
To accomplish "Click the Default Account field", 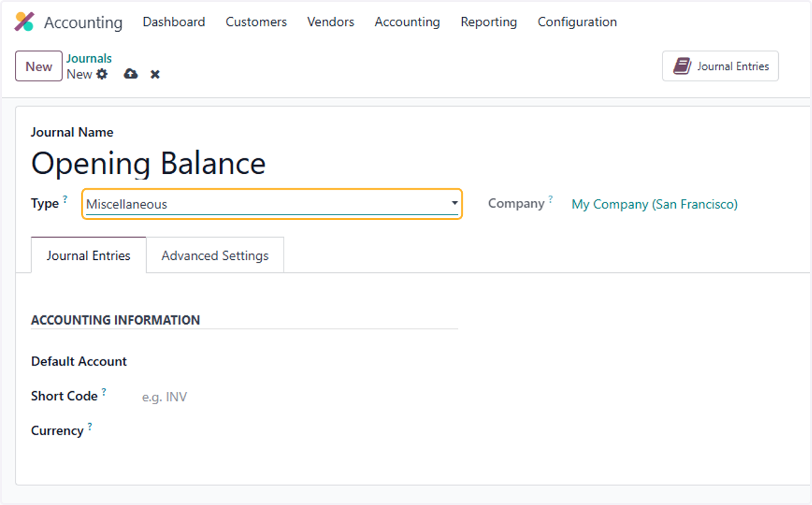I will pos(298,361).
